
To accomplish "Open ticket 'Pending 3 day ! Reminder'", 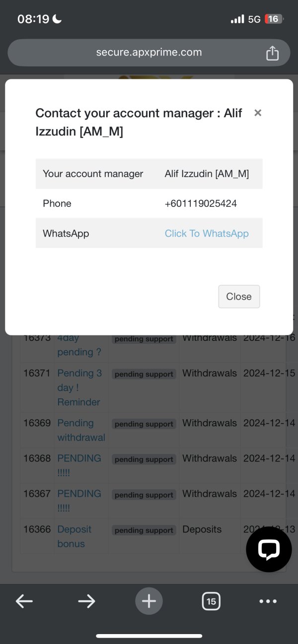I will click(79, 387).
